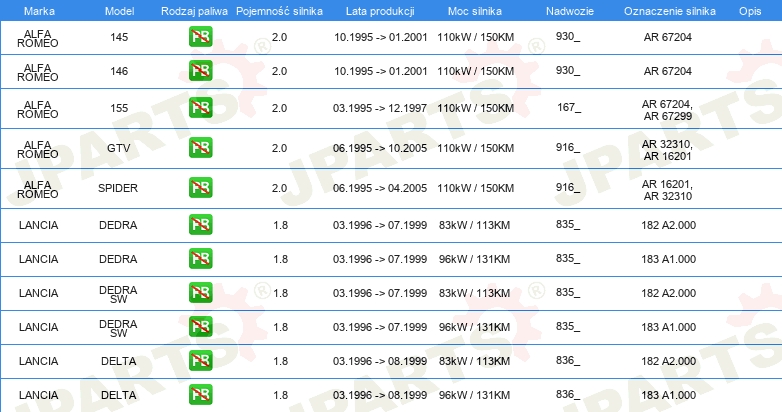The width and height of the screenshot is (782, 412).
Task: Click fuel icon in Lancia DELTA 83kW row
Action: (200, 361)
